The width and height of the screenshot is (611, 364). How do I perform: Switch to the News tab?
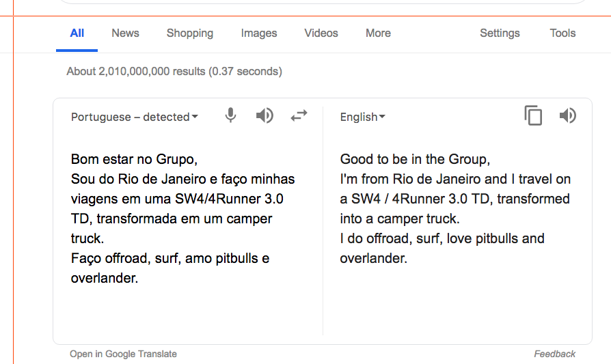[125, 33]
